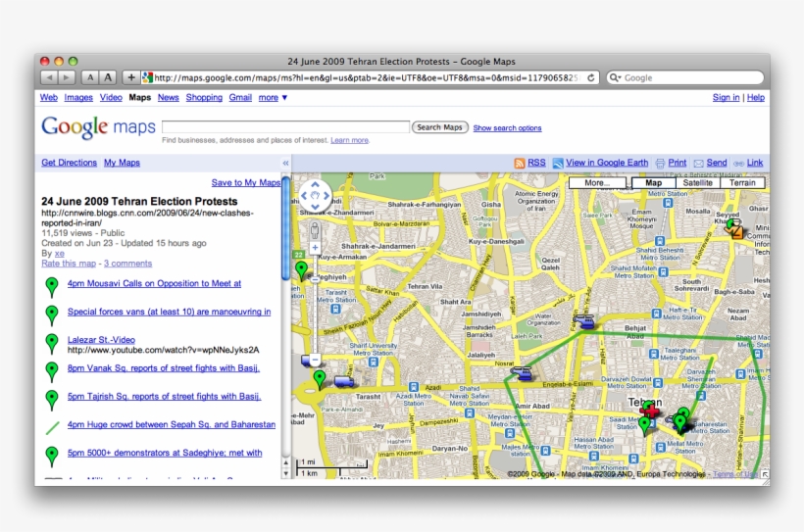Collapse the left panel with double chevron

[x=285, y=163]
